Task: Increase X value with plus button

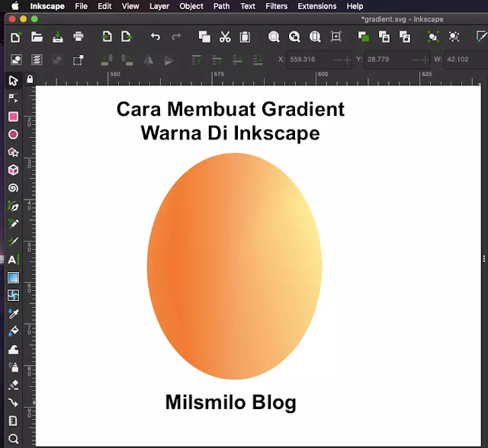Action: [347, 59]
